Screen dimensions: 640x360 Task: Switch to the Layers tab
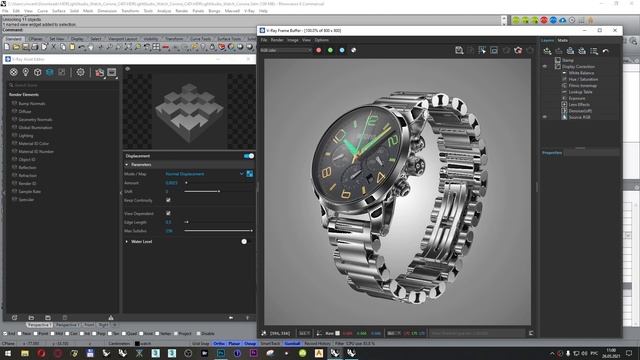(547, 40)
